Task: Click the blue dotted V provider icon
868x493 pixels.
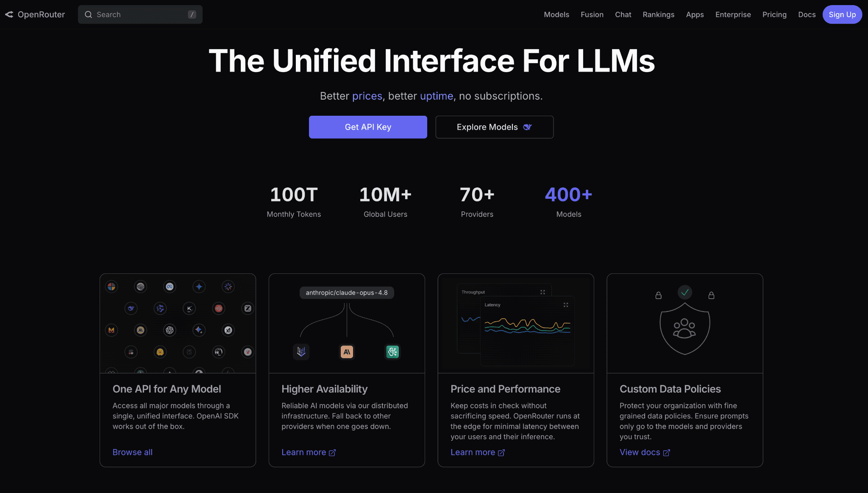Action: (301, 352)
